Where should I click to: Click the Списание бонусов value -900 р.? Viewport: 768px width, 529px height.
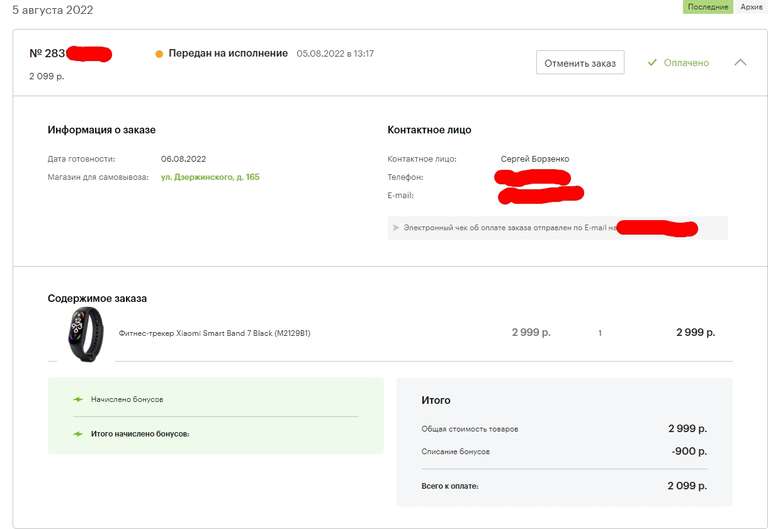(689, 451)
